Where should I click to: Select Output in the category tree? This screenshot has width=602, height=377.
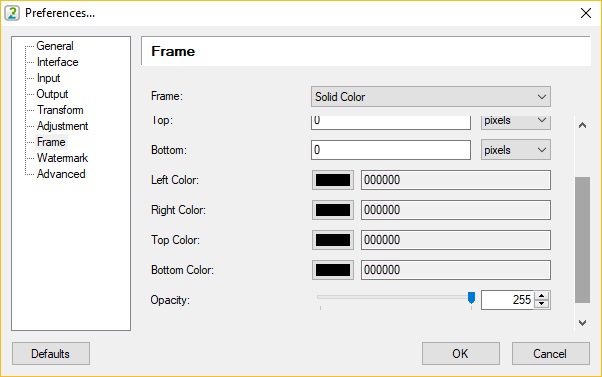tap(52, 94)
